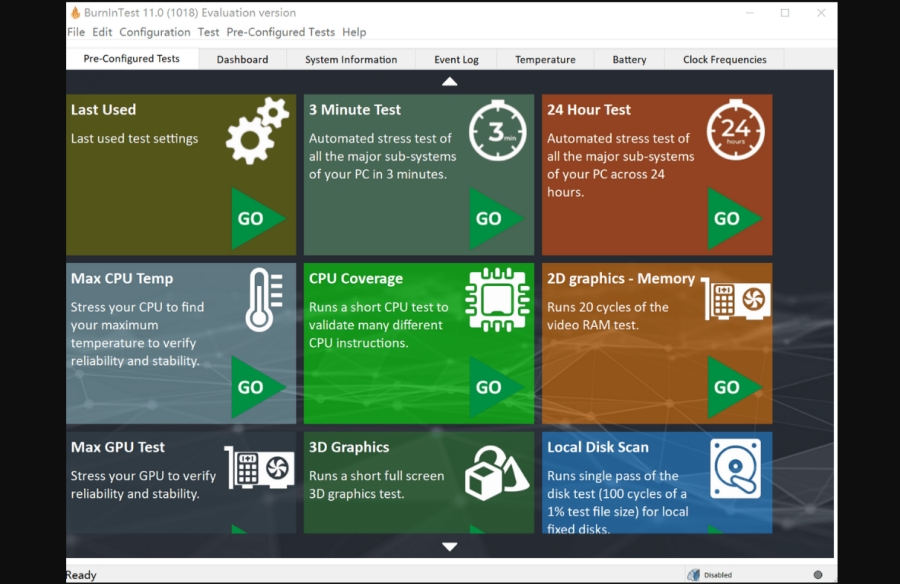Close the BurnInTest window
The height and width of the screenshot is (584, 900).
coord(821,13)
